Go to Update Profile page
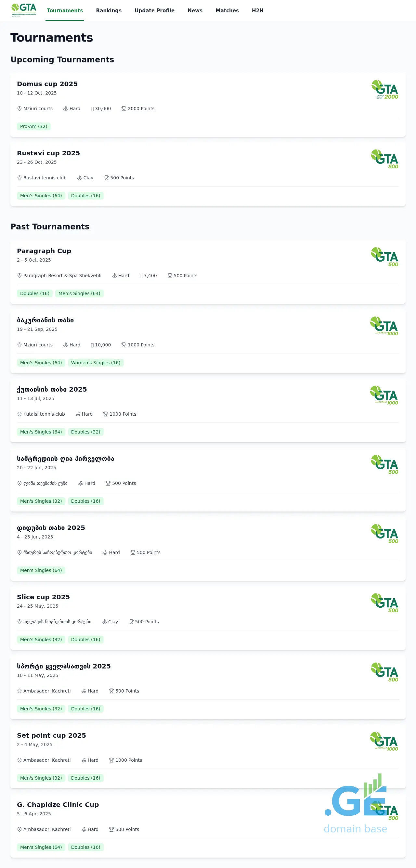The height and width of the screenshot is (868, 416). (x=154, y=10)
